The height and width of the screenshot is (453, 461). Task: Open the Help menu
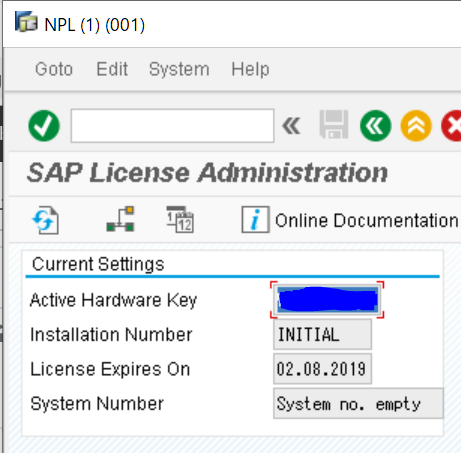coord(250,69)
